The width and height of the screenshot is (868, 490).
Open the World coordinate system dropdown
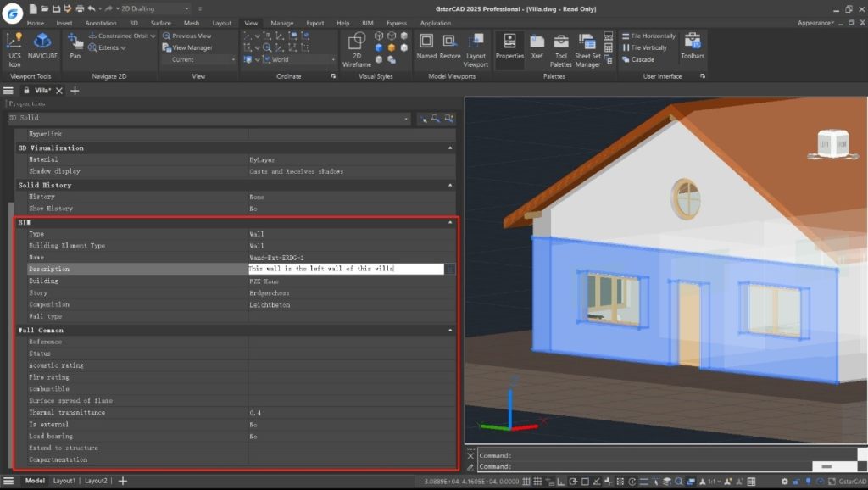(x=301, y=60)
